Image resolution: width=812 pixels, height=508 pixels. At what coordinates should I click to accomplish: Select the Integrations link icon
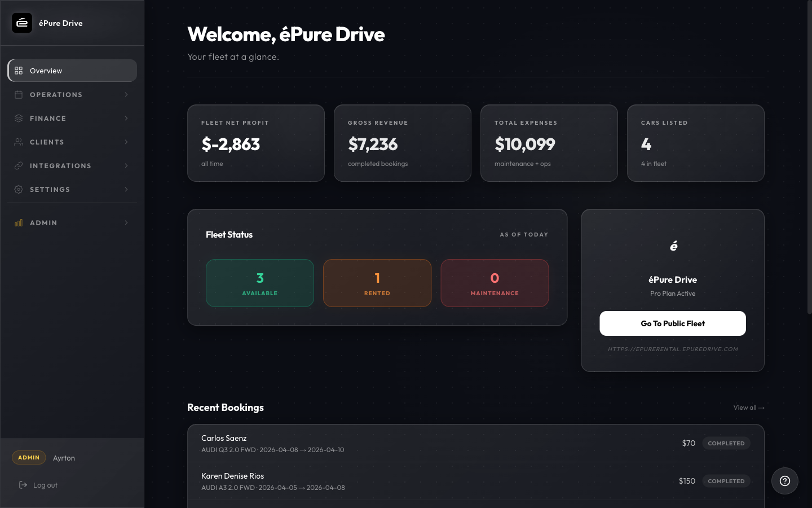point(18,165)
